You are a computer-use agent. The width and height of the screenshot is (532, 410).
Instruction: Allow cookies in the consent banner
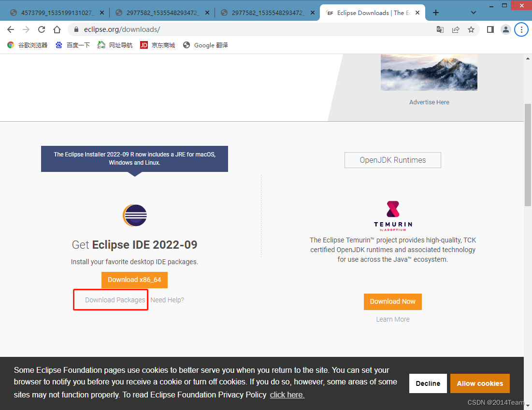coord(480,383)
